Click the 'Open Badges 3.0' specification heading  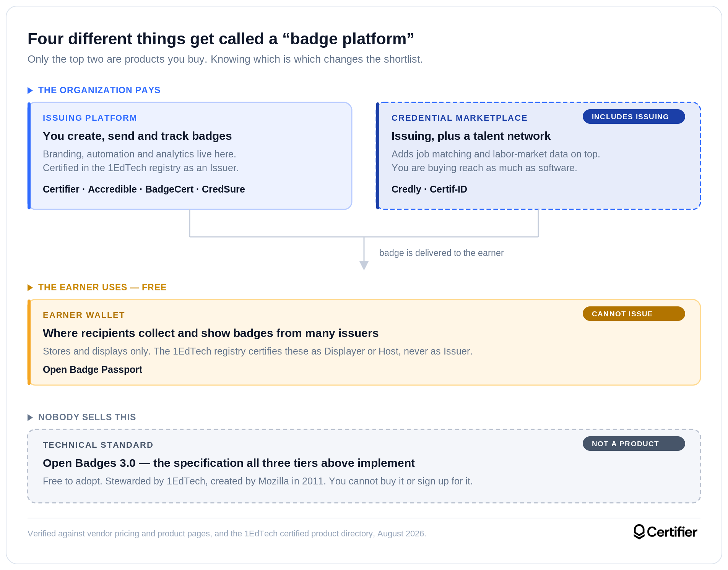coord(229,463)
